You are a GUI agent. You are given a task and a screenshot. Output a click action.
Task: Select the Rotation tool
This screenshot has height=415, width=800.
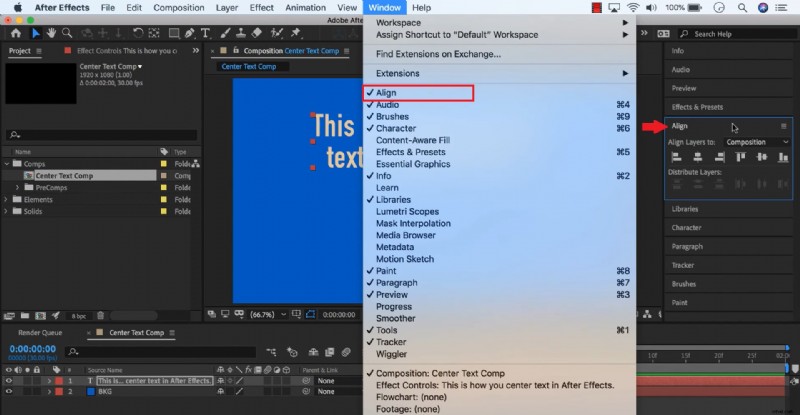pos(138,33)
